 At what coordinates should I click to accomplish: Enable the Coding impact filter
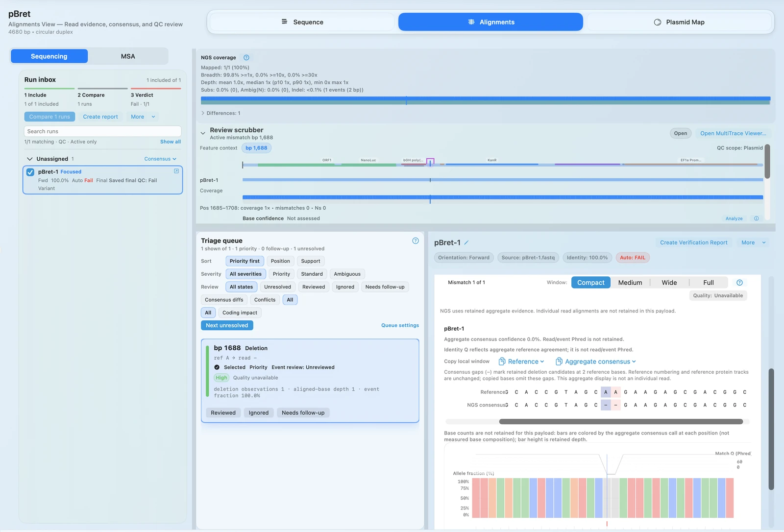[x=240, y=313]
